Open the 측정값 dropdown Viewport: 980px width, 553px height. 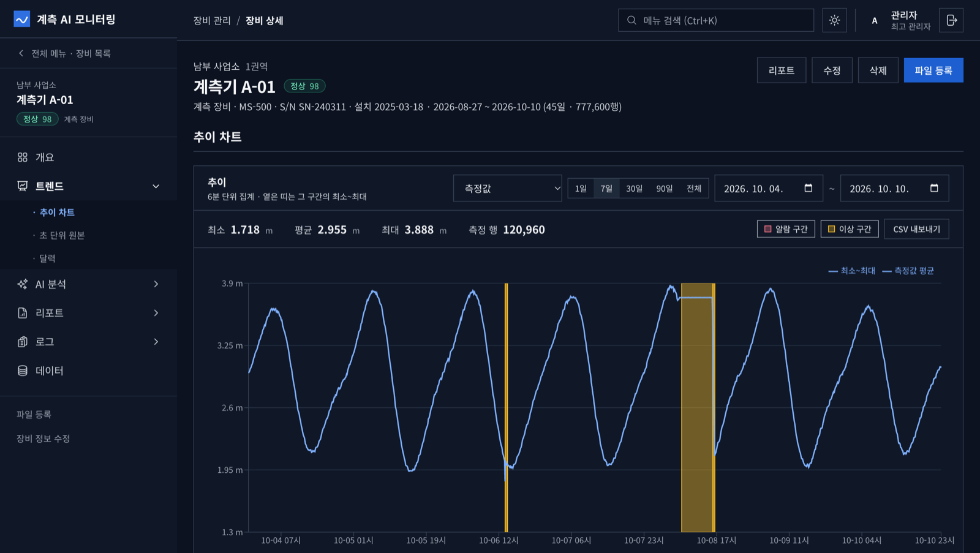[x=508, y=189]
